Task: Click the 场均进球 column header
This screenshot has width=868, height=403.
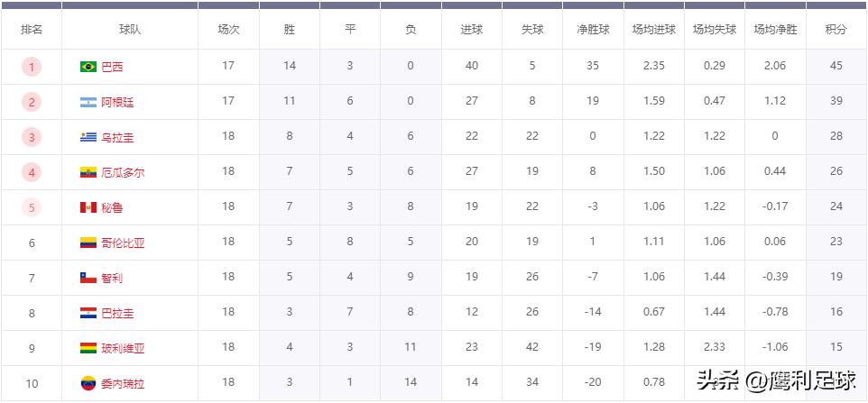Action: [x=654, y=30]
